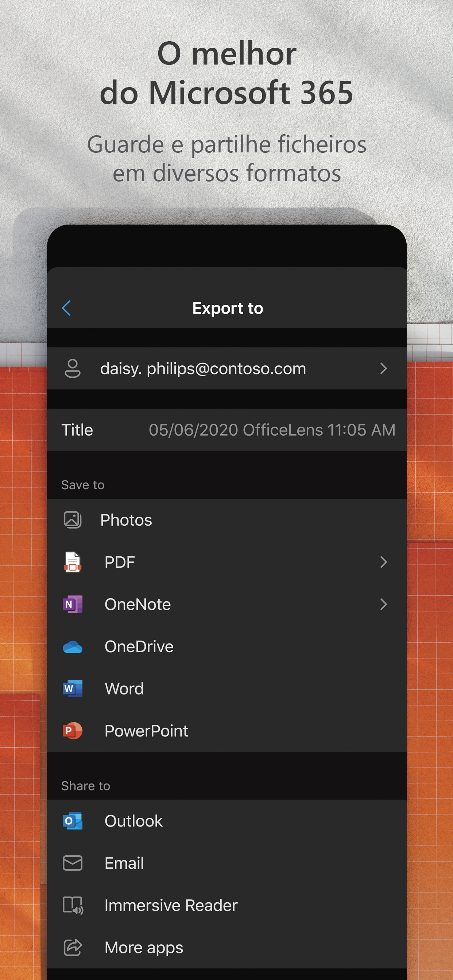This screenshot has width=453, height=980.
Task: Click the Guarde e partilhe ficheiros subtitle
Action: coord(226,158)
